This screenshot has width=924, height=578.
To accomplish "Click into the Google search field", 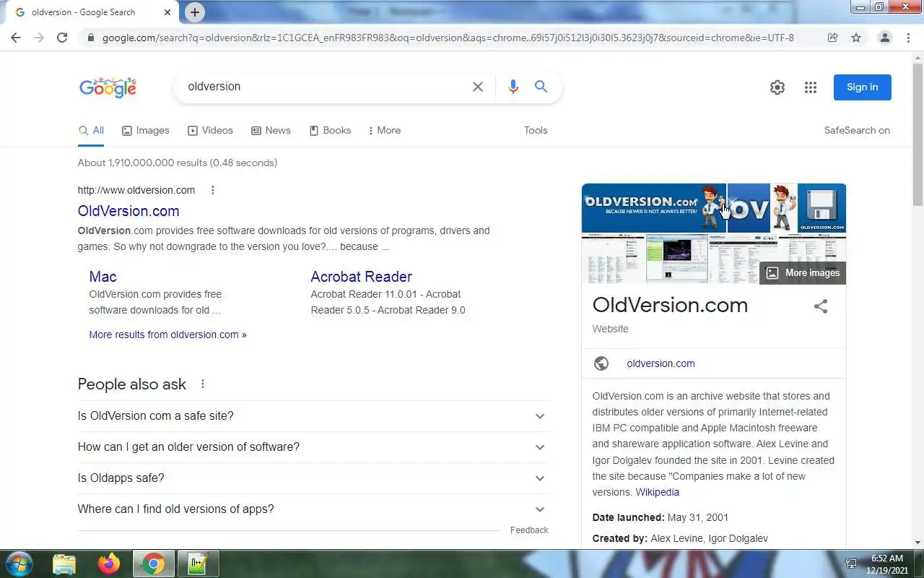I will pyautogui.click(x=325, y=87).
